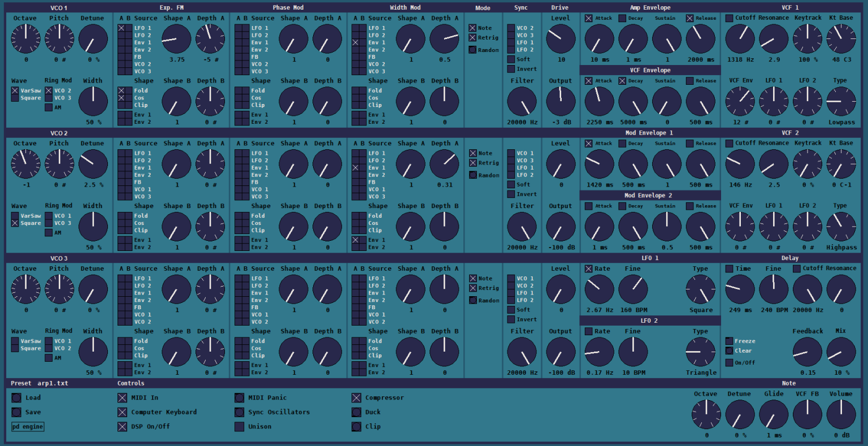Click the VCO 1 Drive Level knob
Image resolution: width=868 pixels, height=446 pixels.
point(561,39)
